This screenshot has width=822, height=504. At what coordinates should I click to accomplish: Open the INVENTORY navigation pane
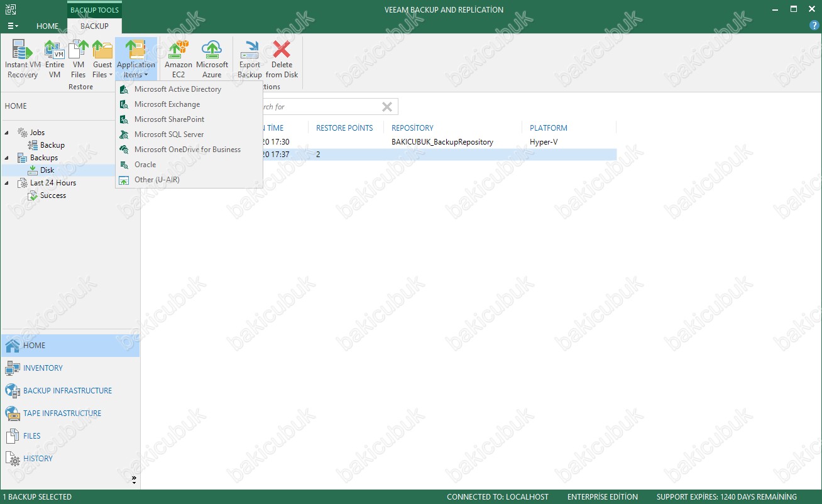point(70,368)
